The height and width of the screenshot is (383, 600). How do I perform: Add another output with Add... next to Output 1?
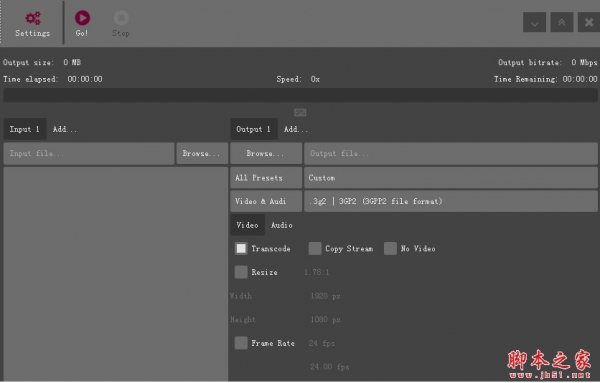(x=296, y=129)
